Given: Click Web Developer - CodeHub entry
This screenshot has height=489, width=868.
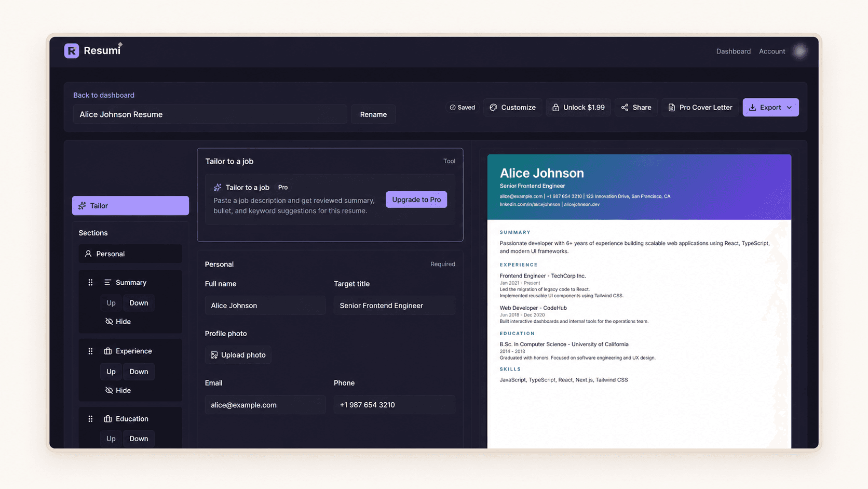Looking at the screenshot, I should 533,308.
